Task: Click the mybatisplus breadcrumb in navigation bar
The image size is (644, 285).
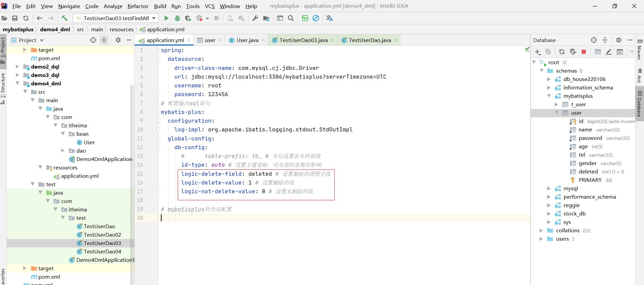Action: click(x=18, y=29)
